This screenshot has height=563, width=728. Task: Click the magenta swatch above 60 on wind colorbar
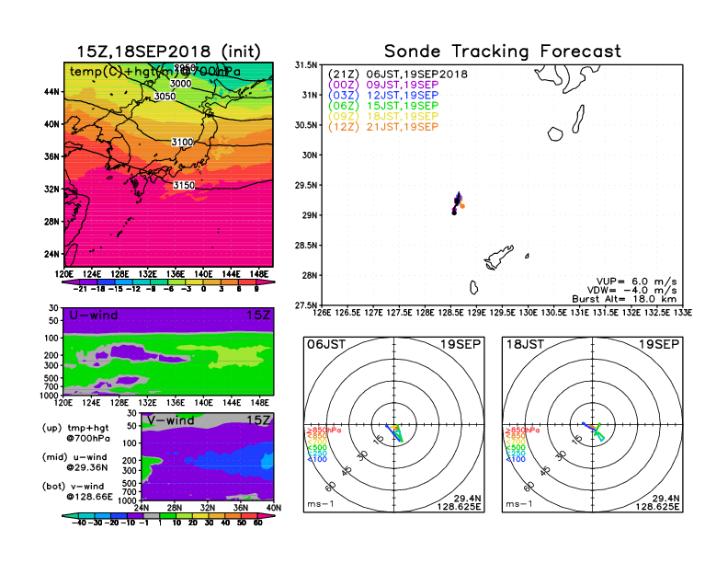pyautogui.click(x=267, y=516)
